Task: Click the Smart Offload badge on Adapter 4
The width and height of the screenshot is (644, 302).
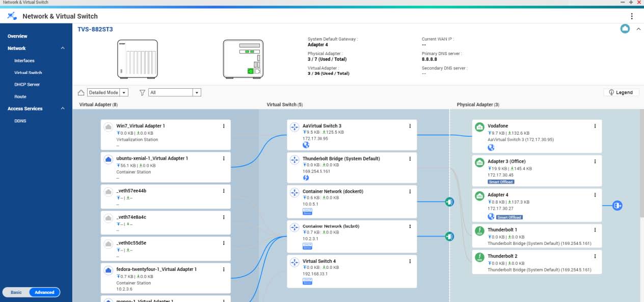Action: pos(509,217)
